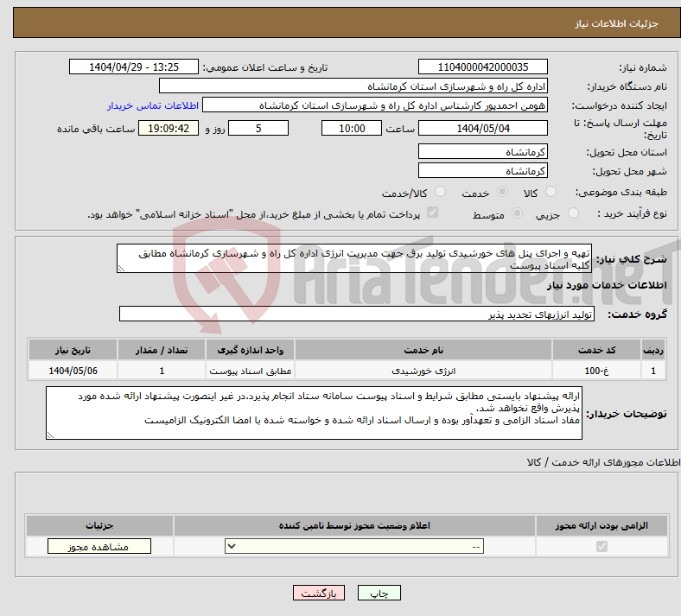
Task: Click the چاپ print button
Action: [379, 593]
